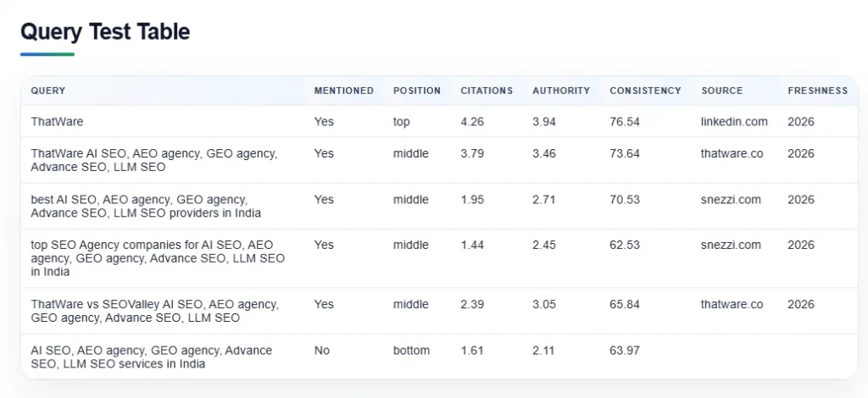868x398 pixels.
Task: Click Yes in the 3.79 citations row
Action: tap(324, 153)
